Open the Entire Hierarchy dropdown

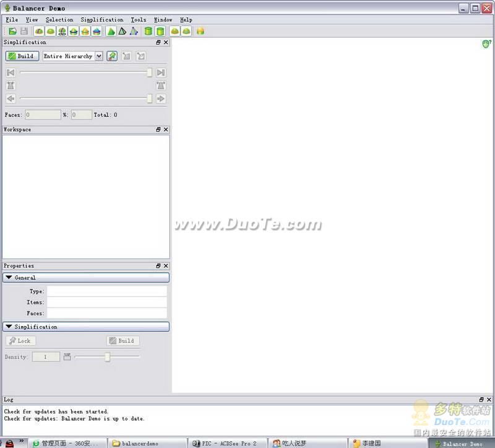tap(99, 56)
